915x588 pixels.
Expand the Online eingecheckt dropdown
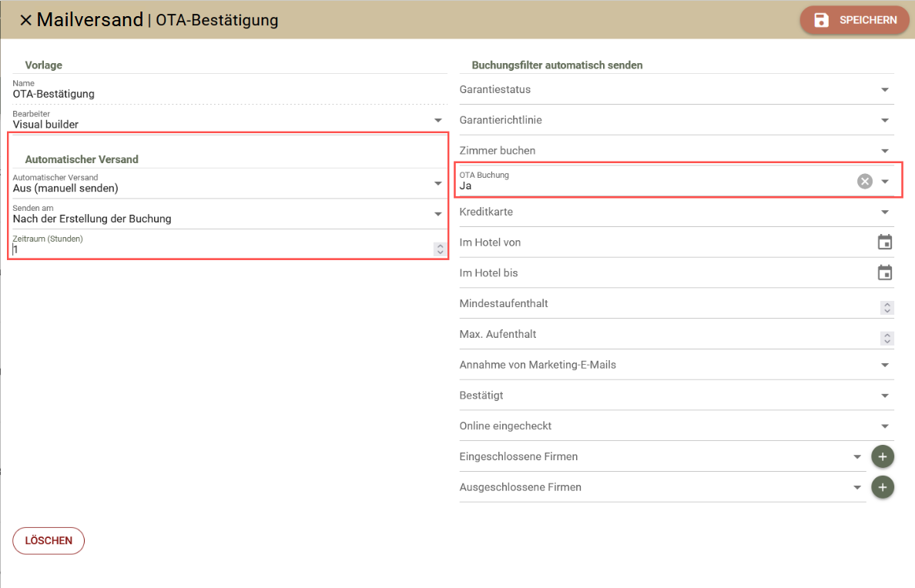coord(676,426)
